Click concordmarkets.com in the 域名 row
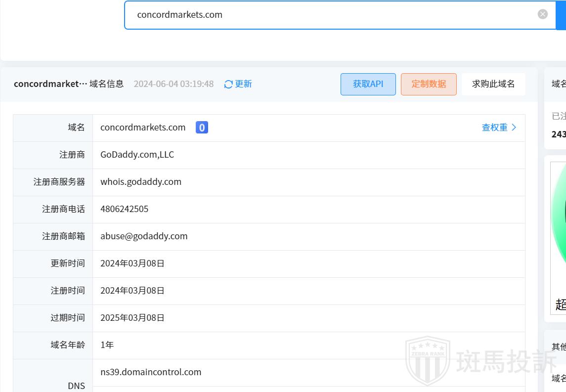Viewport: 566px width, 392px height. tap(143, 128)
